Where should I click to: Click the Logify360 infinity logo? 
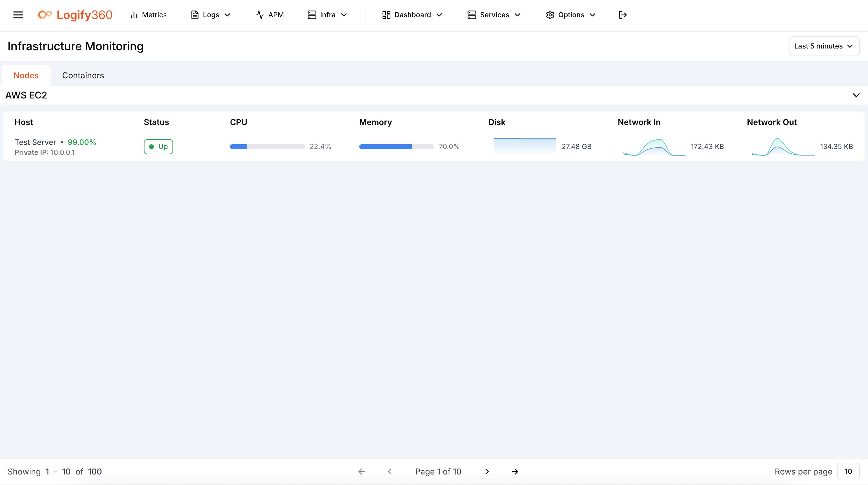pos(44,15)
